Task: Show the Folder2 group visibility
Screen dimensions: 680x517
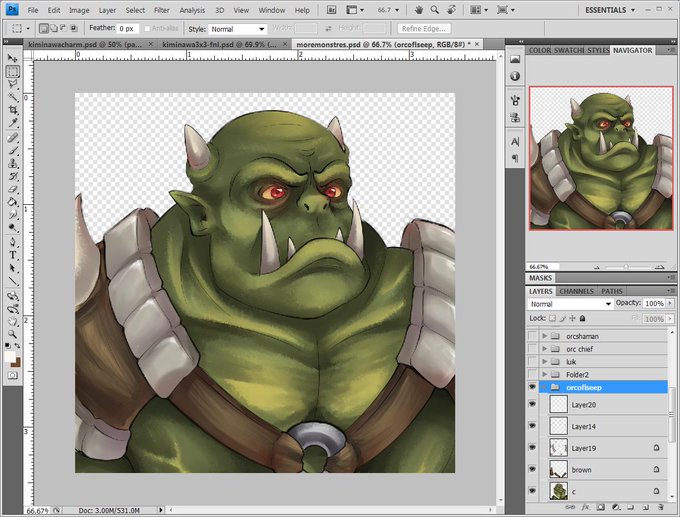Action: coord(532,374)
